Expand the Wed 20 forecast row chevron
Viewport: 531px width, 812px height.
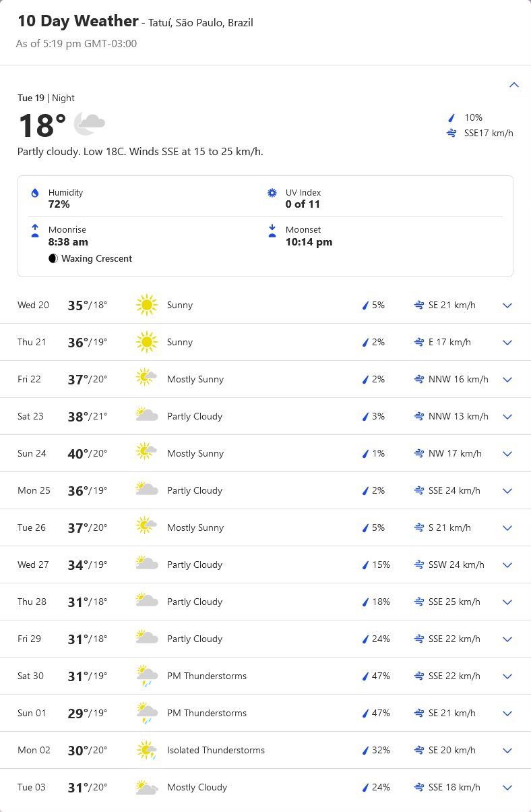point(507,306)
